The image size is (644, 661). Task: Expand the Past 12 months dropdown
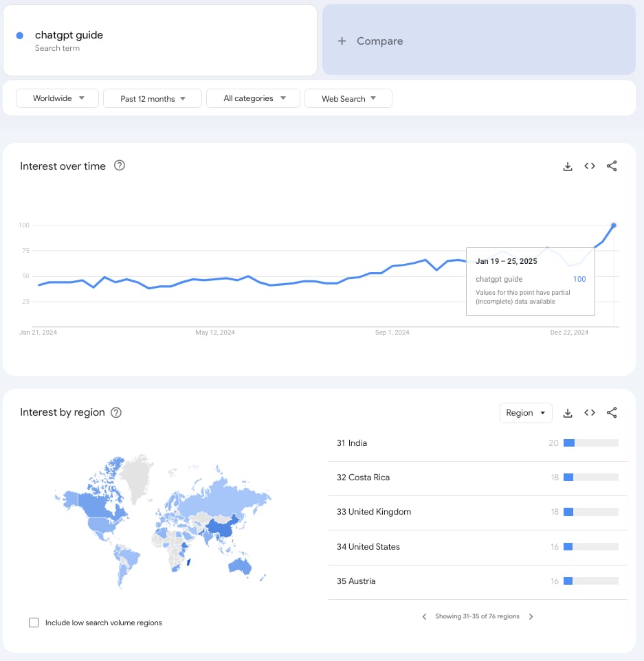coord(153,98)
